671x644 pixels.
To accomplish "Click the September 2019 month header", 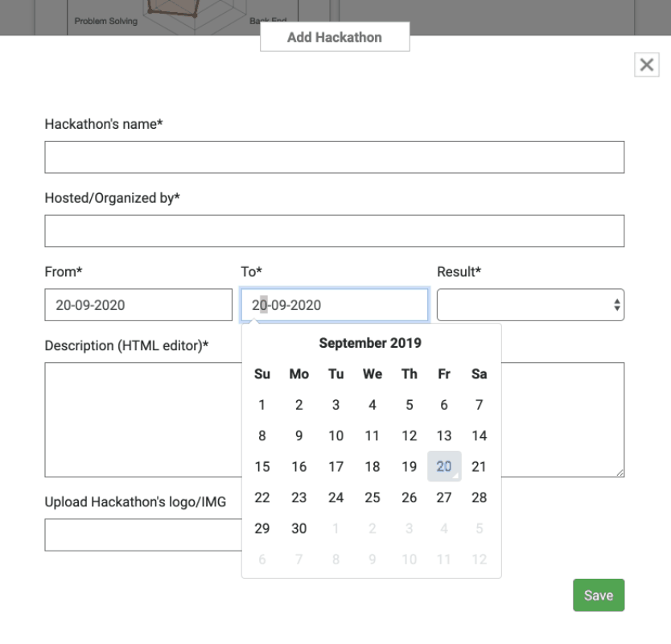I will point(370,343).
